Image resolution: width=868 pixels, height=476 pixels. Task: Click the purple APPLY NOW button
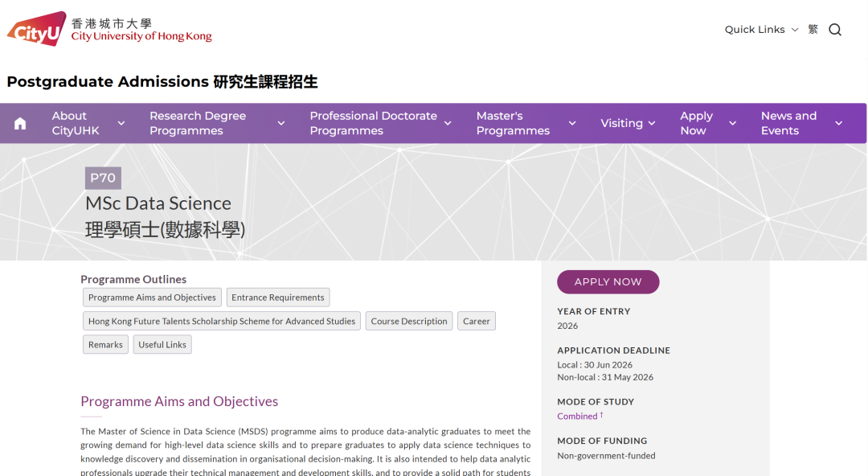pos(608,282)
